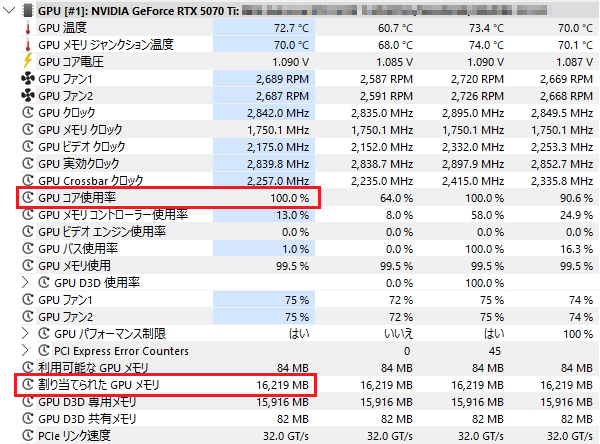Click the clock icon for GPU メモリ クロック
This screenshot has height=444, width=600.
point(28,129)
